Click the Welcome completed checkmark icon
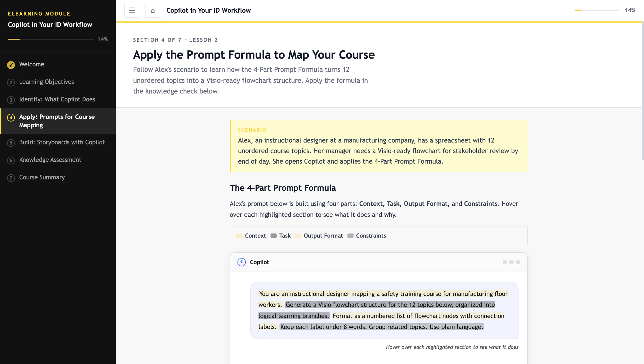This screenshot has height=364, width=644. tap(11, 65)
